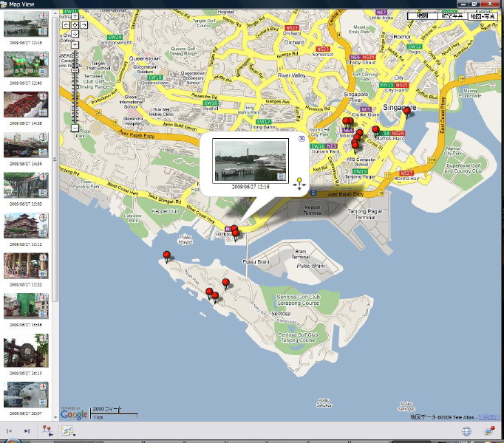504x443 pixels.
Task: Switch to the 航空写真 satellite view
Action: tap(449, 15)
